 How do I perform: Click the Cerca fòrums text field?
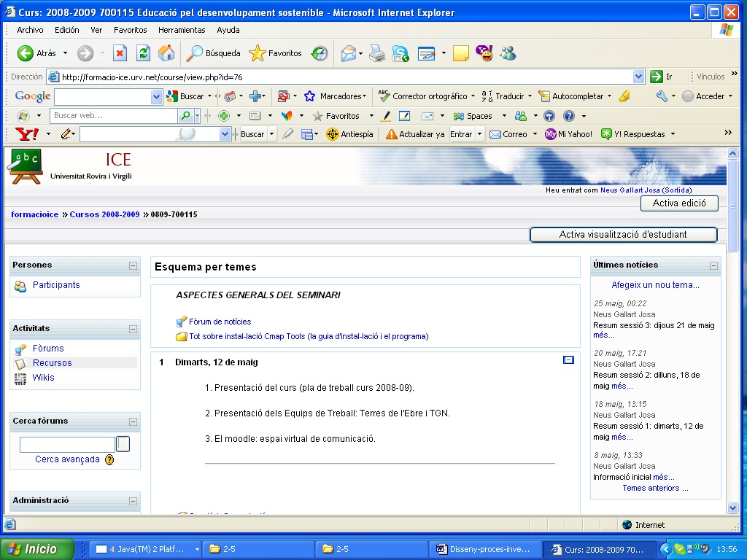tap(67, 444)
